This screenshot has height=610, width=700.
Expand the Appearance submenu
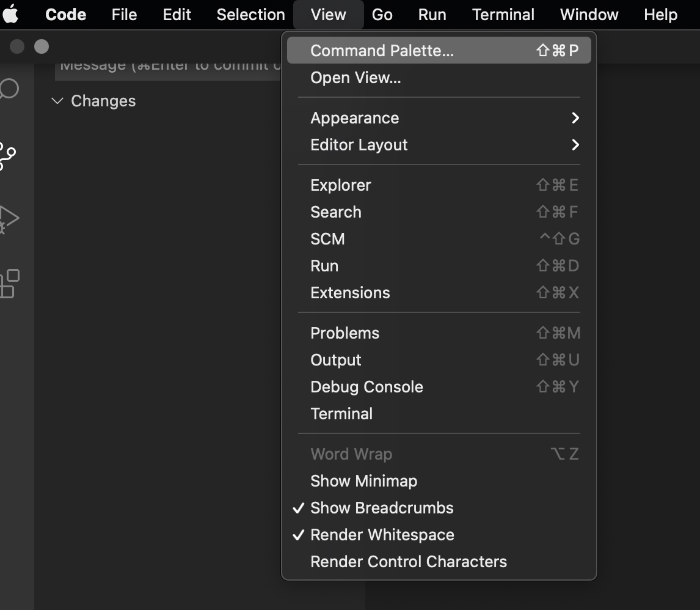click(439, 118)
